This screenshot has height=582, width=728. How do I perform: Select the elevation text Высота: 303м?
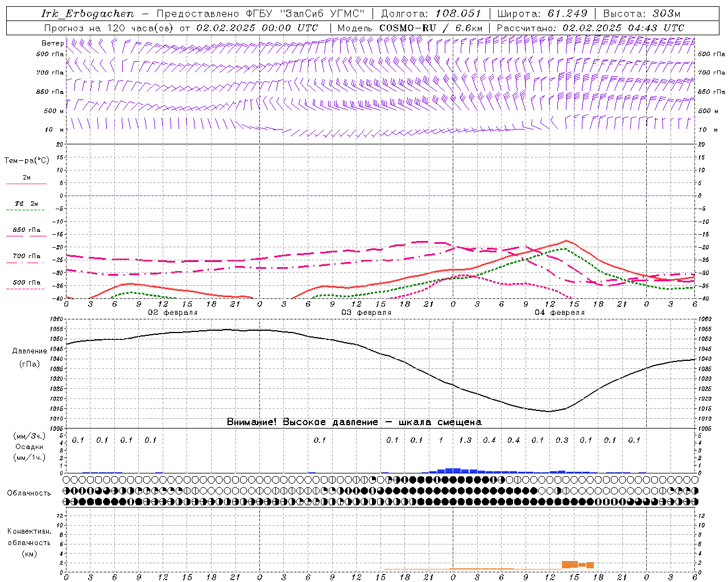click(642, 14)
